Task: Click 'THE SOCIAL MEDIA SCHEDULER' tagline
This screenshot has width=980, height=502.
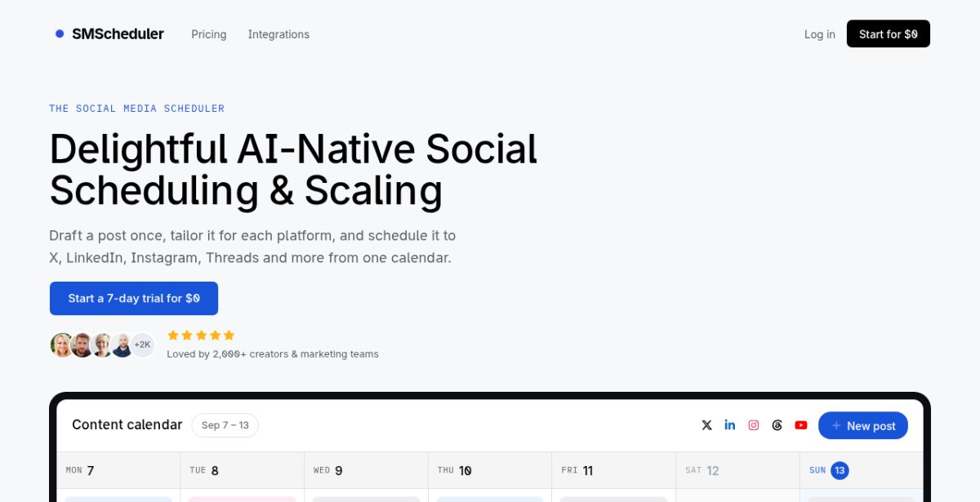Action: tap(136, 109)
